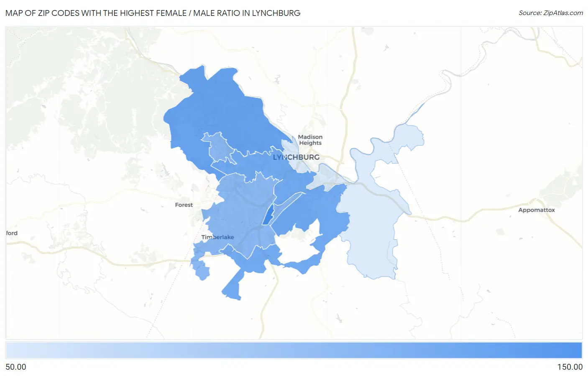The height and width of the screenshot is (376, 588).
Task: Click the map title heading text
Action: [153, 13]
